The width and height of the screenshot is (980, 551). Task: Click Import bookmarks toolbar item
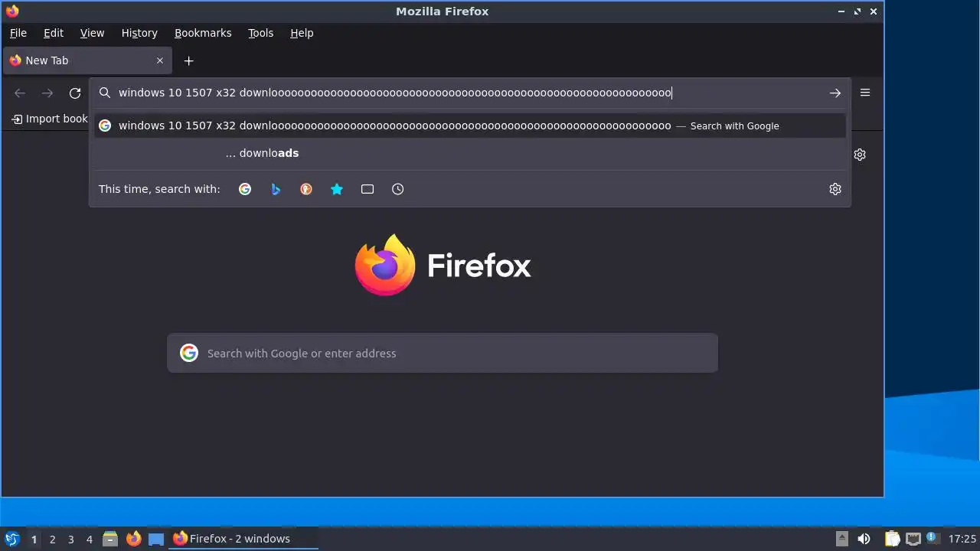pyautogui.click(x=50, y=119)
